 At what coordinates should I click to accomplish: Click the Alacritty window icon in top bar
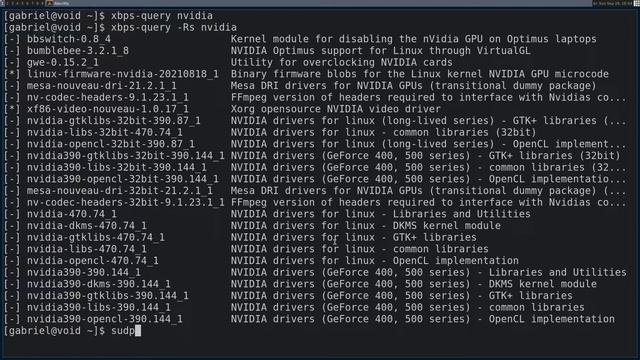click(50, 3)
